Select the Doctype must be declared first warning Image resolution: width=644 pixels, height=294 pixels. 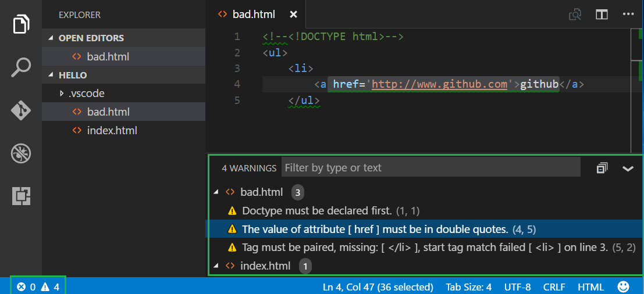424,211
